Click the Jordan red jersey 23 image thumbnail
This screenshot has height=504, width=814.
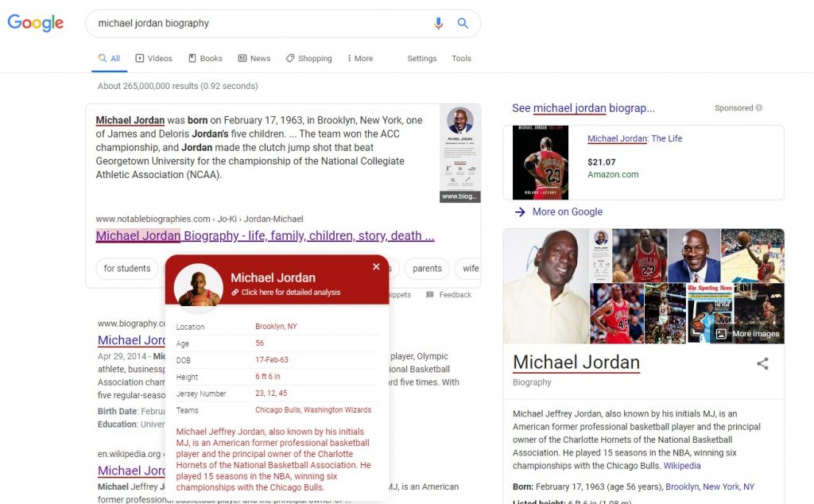click(x=639, y=255)
